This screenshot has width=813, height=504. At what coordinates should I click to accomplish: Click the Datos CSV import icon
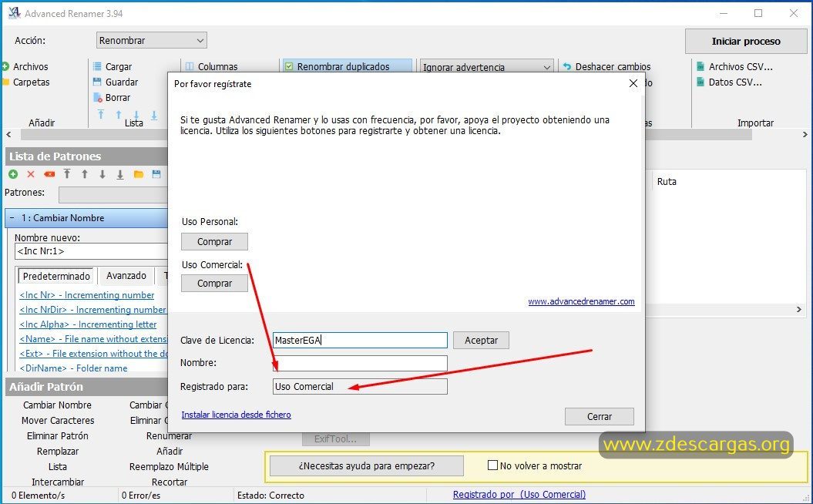coord(700,82)
